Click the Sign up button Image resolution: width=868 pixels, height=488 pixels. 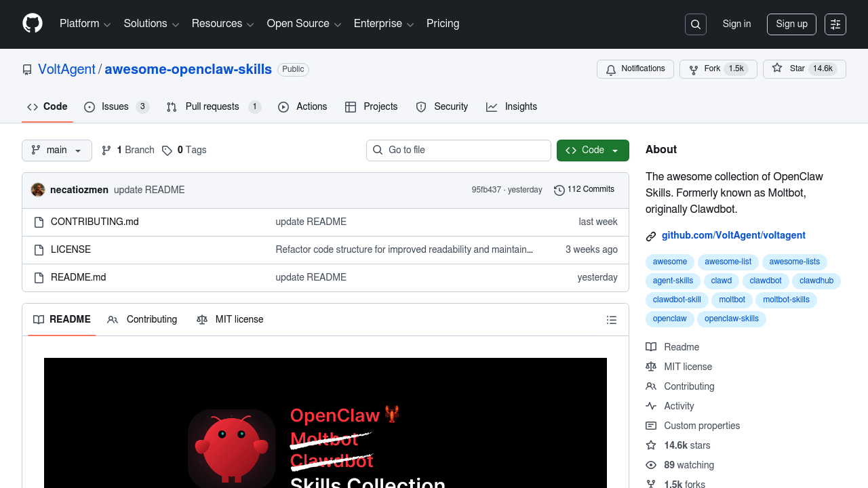coord(791,24)
